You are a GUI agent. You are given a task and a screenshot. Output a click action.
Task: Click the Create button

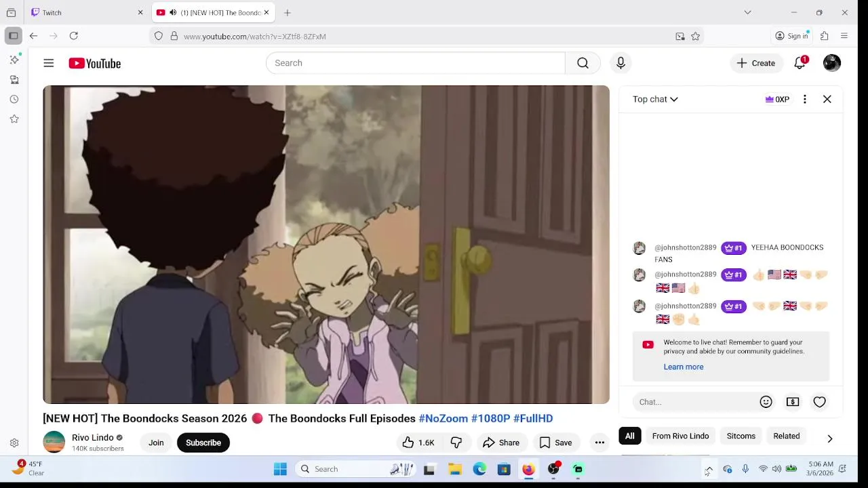[x=756, y=63]
